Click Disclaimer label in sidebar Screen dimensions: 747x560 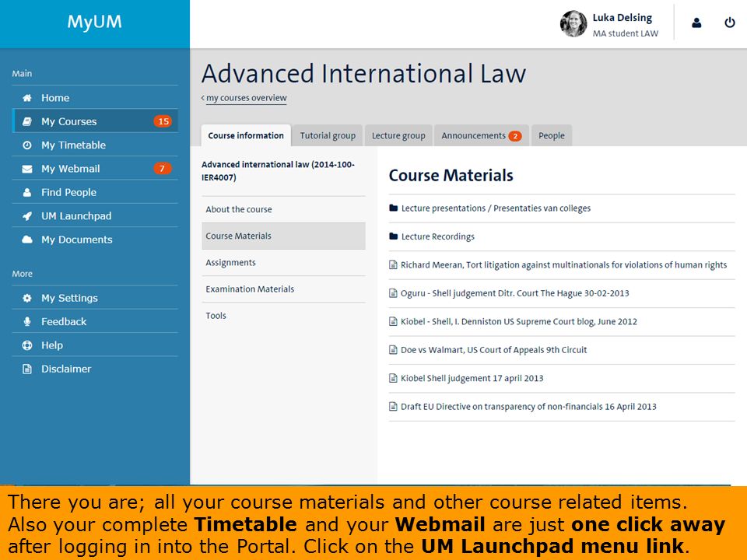point(66,369)
